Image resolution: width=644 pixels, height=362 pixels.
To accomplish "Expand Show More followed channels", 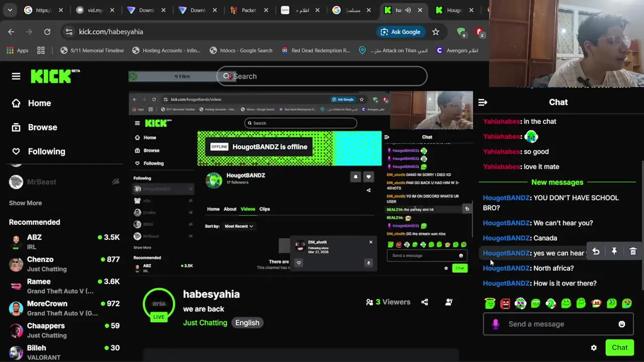I will [25, 203].
